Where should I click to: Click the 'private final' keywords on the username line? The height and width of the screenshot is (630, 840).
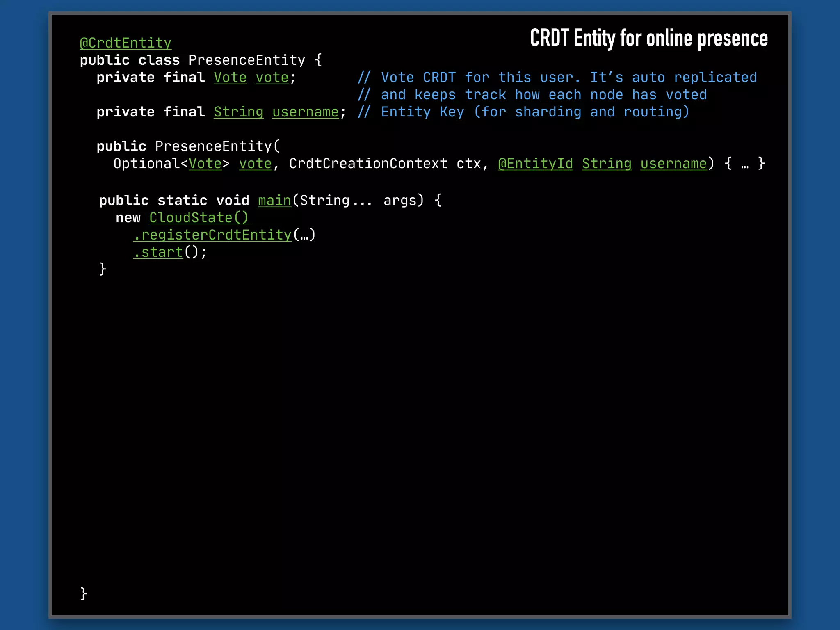tap(151, 112)
